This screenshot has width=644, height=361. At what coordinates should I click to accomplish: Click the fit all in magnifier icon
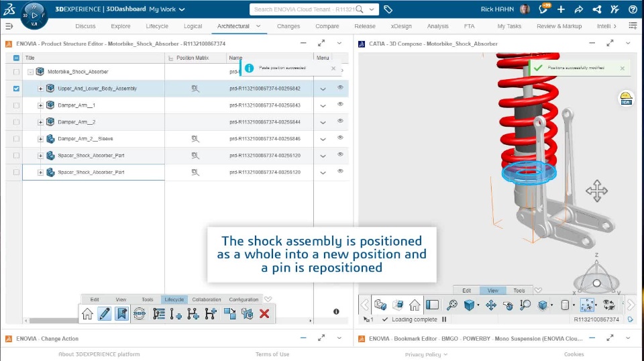451,305
